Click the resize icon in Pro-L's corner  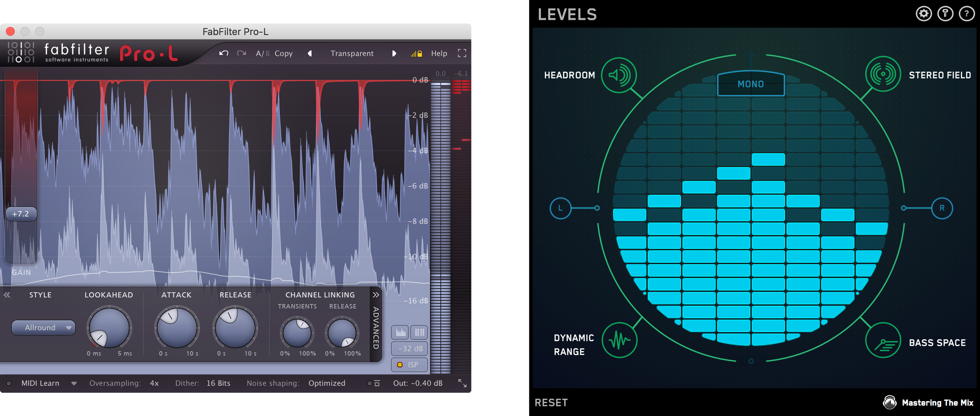pos(462,383)
